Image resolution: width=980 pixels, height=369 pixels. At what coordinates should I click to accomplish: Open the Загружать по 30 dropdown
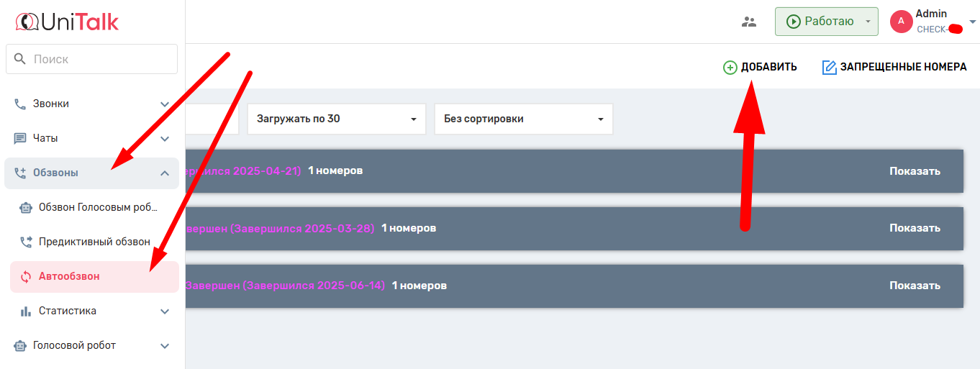click(x=336, y=119)
